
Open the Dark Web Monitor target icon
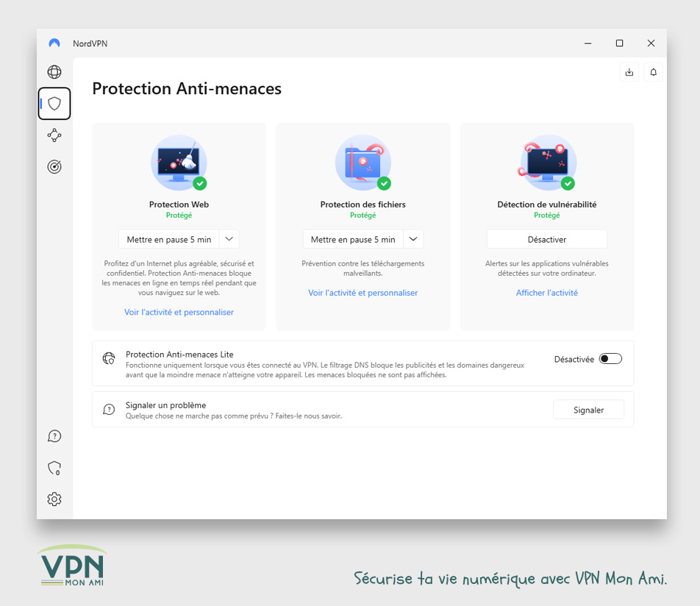pos(54,167)
